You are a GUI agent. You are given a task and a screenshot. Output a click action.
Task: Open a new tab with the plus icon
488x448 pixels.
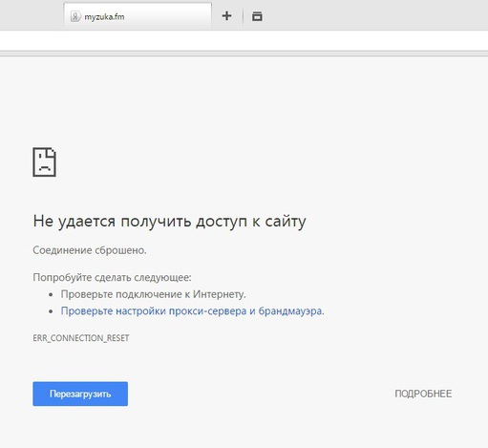[x=226, y=15]
